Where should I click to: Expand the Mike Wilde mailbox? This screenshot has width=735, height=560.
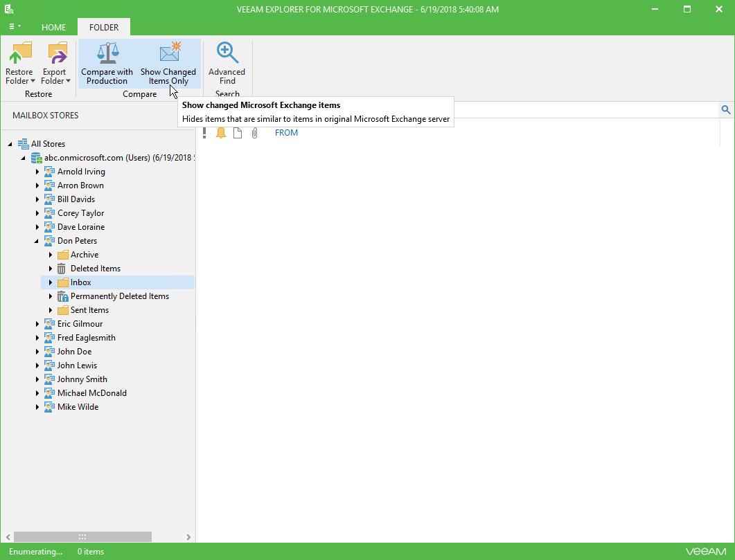pos(37,407)
